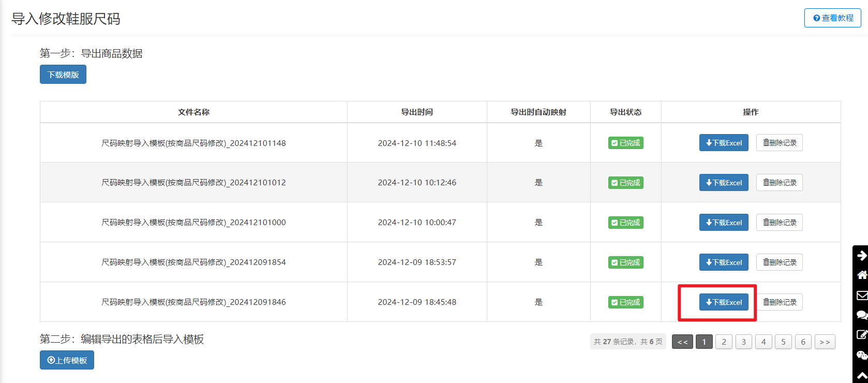The height and width of the screenshot is (383, 868).
Task: Download Excel for file ending 202412091846
Action: coord(723,302)
